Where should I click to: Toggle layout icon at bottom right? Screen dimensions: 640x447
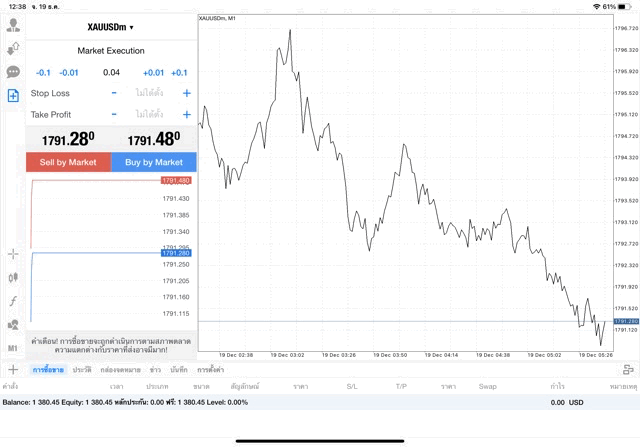(x=628, y=369)
